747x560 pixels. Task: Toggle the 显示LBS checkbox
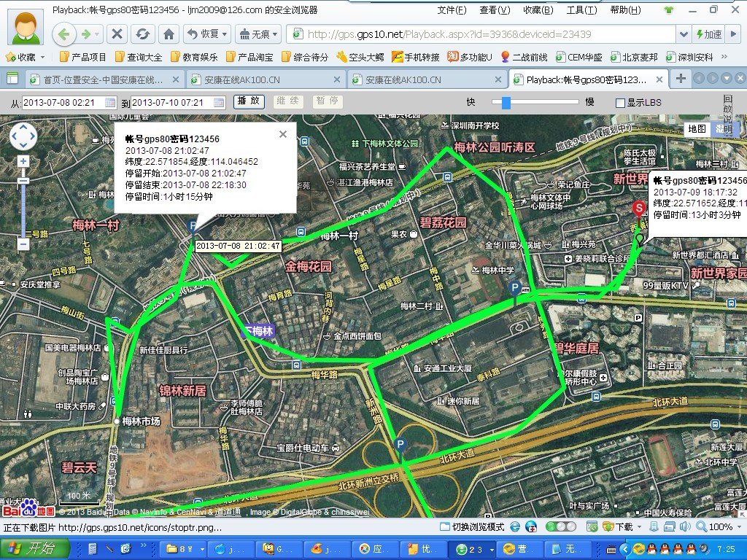pyautogui.click(x=620, y=103)
